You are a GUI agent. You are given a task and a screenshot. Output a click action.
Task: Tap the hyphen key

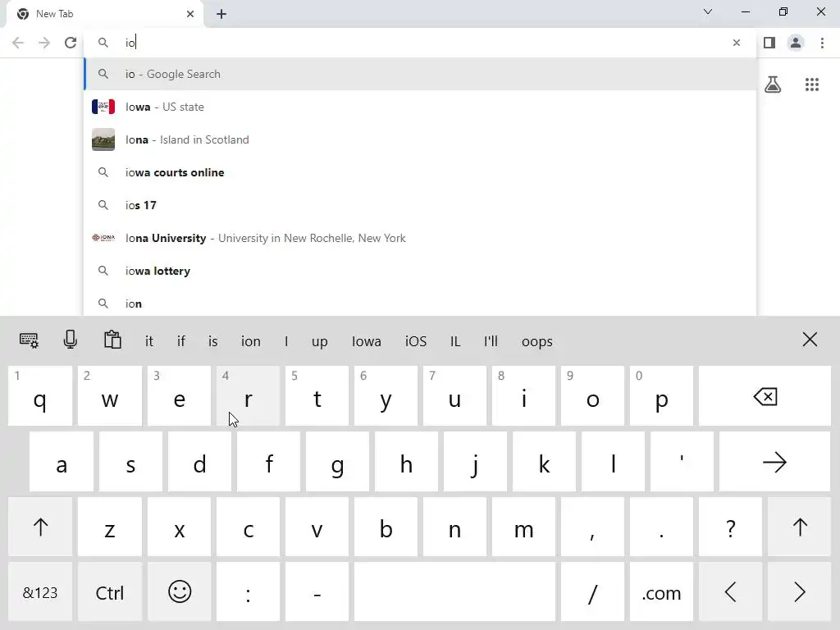pos(317,592)
